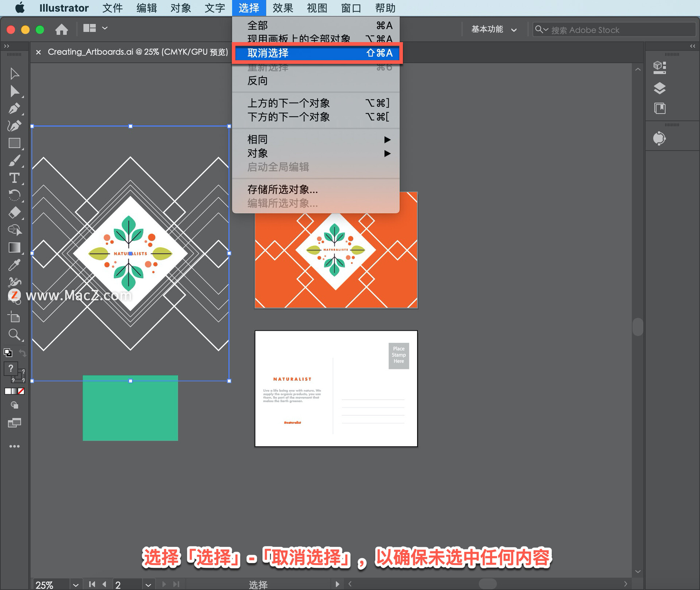Screen dimensions: 700x590
Task: Select the Rectangle tool
Action: pyautogui.click(x=14, y=143)
